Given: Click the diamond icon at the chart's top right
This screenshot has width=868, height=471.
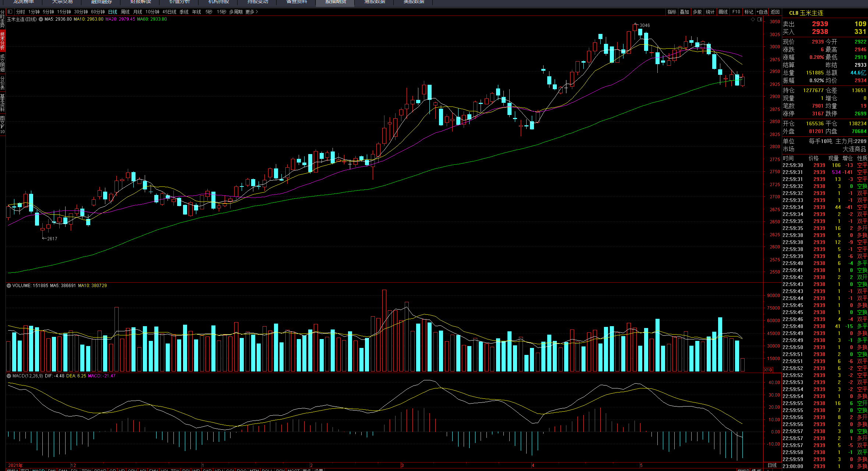Looking at the screenshot, I should 753,20.
